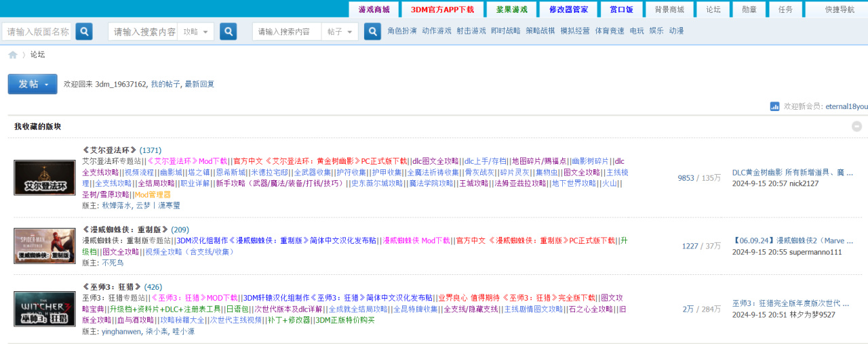This screenshot has height=344, width=868.
Task: Open 巫师3：狂猎完全版年度版次世代 latest post
Action: [x=791, y=303]
